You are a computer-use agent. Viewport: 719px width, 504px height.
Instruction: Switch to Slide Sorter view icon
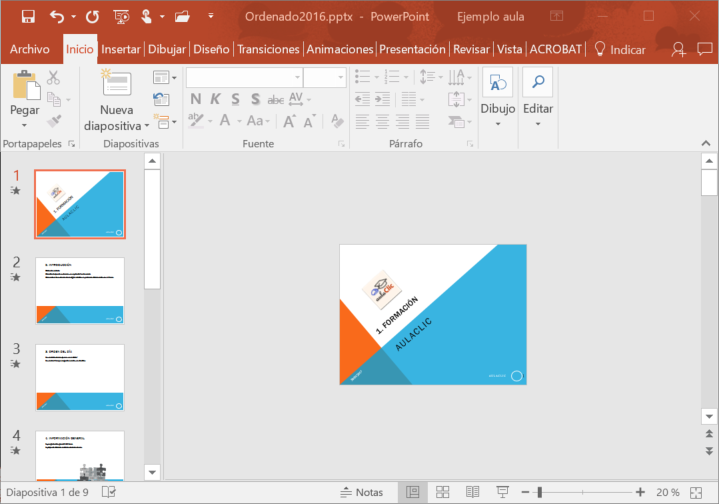[x=442, y=493]
